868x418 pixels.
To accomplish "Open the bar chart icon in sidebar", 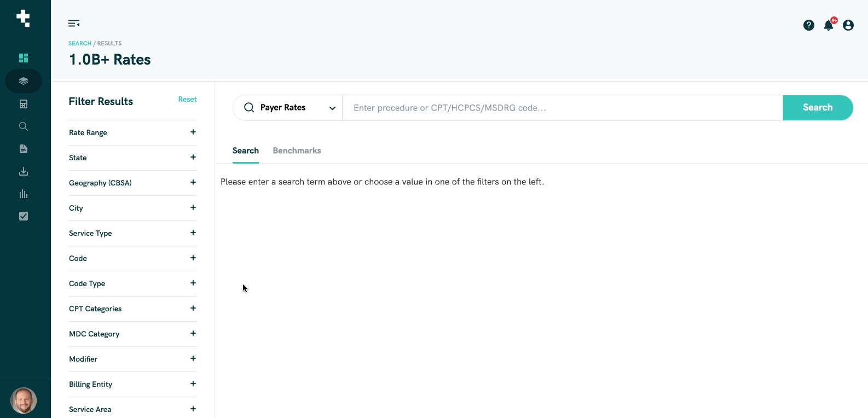I will (24, 194).
